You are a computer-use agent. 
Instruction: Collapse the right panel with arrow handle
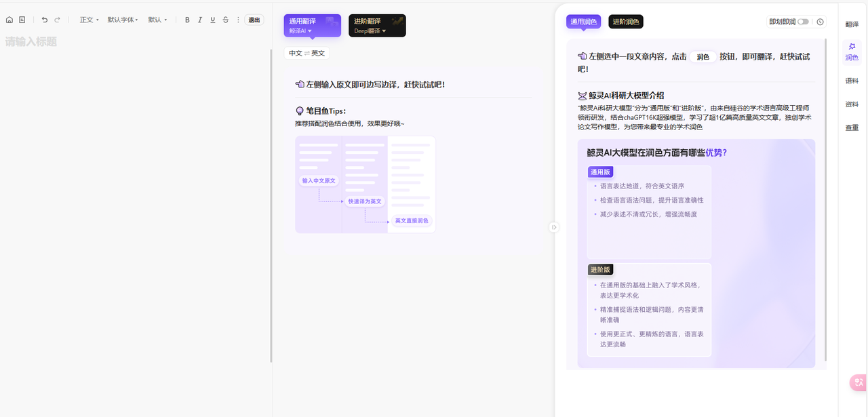pyautogui.click(x=554, y=227)
